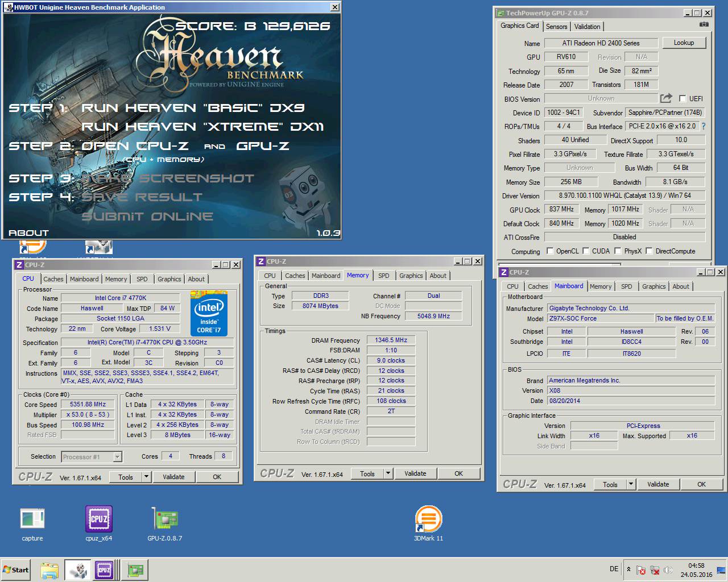Click Open CPU-Z in Heaven step 2
Image resolution: width=728 pixels, height=582 pixels.
pos(135,146)
